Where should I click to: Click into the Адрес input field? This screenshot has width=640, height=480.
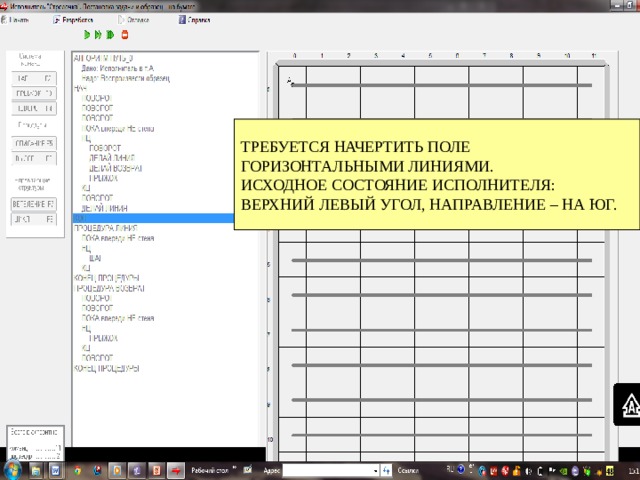pyautogui.click(x=328, y=471)
